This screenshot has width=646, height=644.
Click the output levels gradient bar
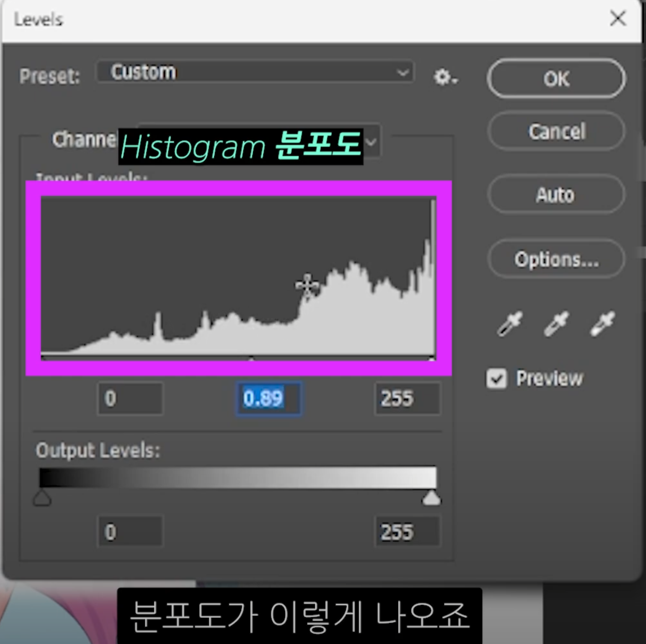click(x=238, y=477)
